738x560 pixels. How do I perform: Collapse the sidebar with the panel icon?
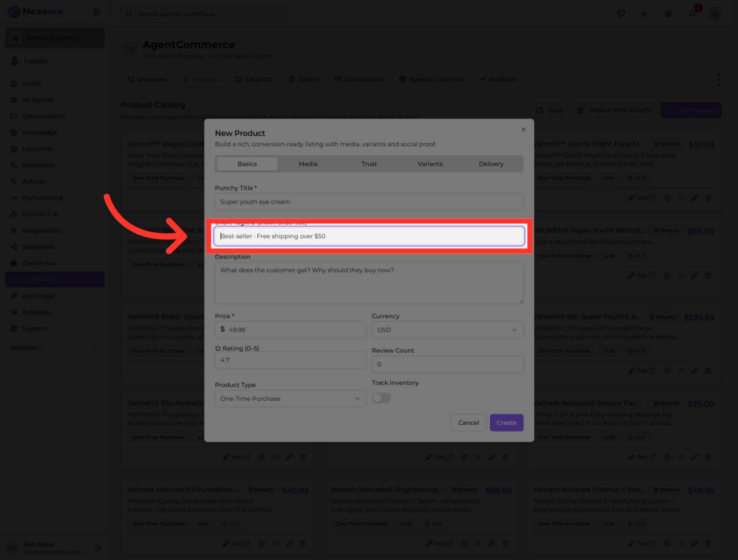[97, 12]
